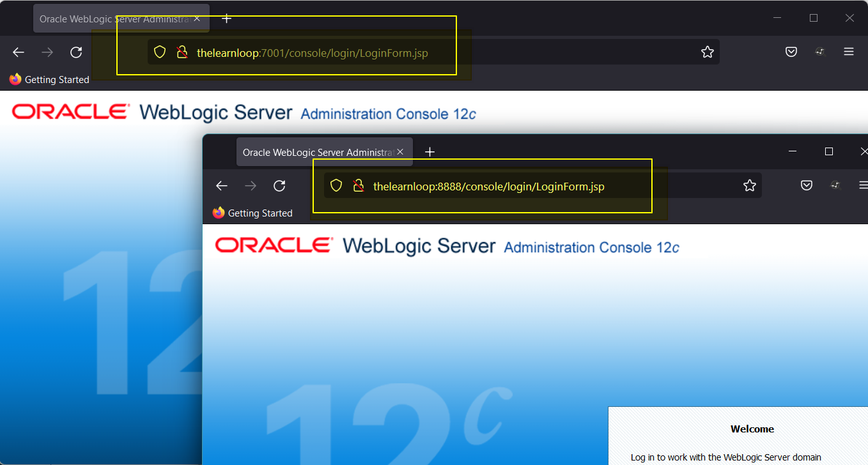Close the port 7001 Firefox window
This screenshot has width=868, height=465.
point(849,19)
